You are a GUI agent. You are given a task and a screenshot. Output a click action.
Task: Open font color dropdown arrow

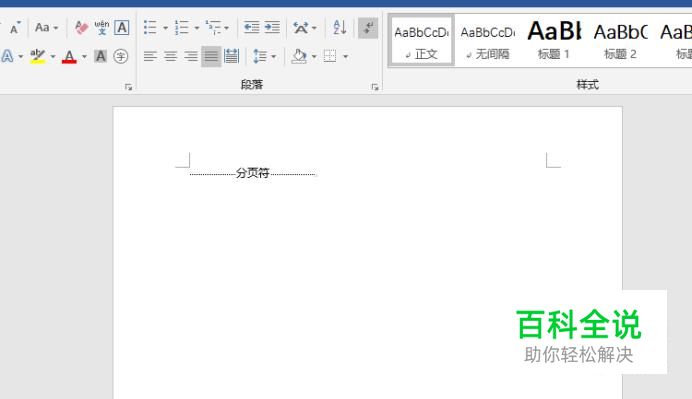[x=84, y=56]
